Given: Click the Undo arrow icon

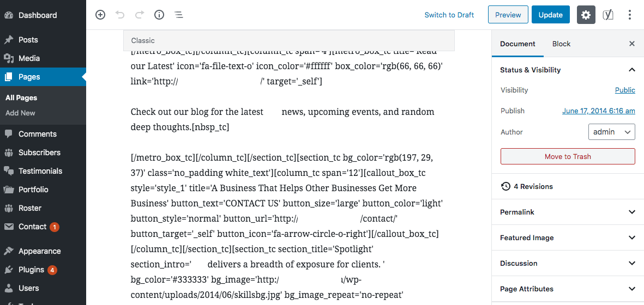Looking at the screenshot, I should 120,15.
